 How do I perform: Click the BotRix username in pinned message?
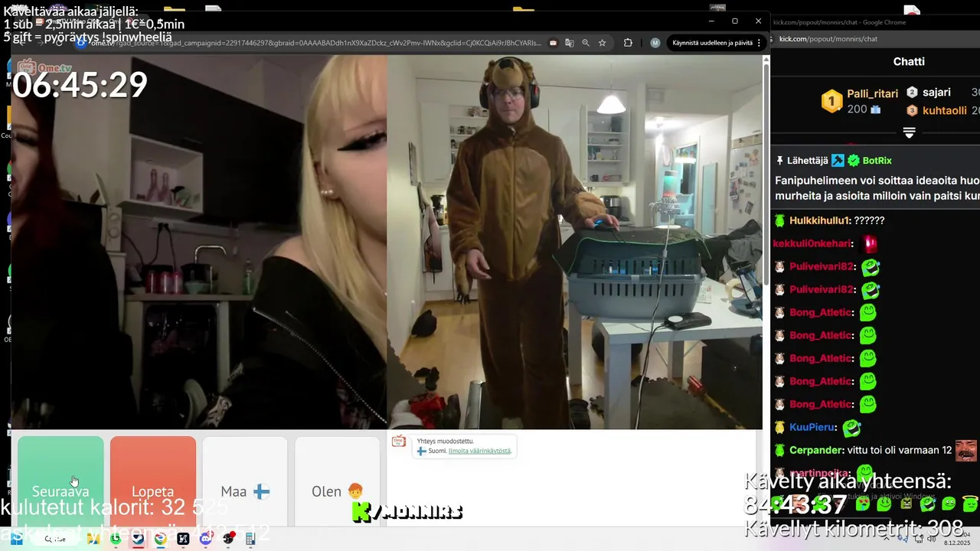877,161
